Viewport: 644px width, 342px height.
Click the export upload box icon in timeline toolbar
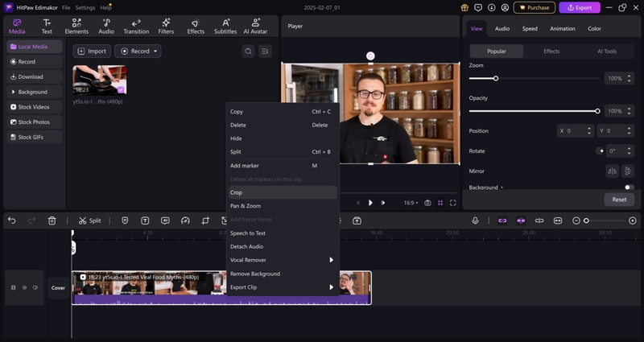pos(357,220)
